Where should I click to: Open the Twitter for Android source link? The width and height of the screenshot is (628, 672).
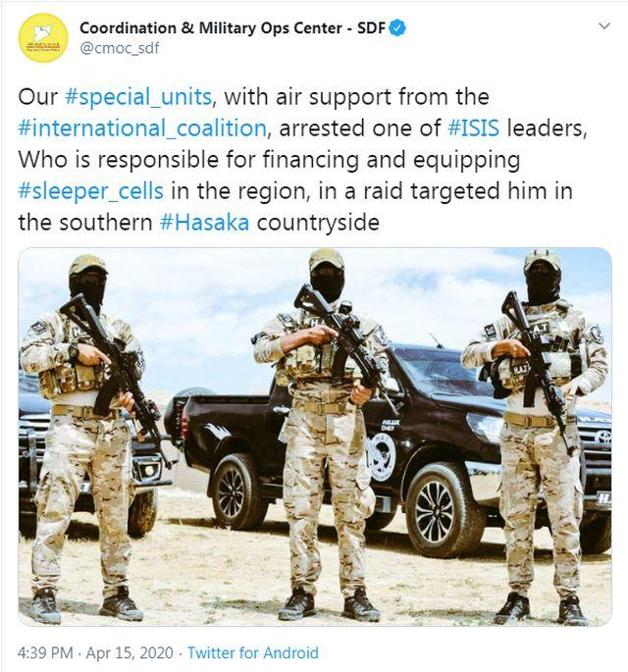point(253,652)
